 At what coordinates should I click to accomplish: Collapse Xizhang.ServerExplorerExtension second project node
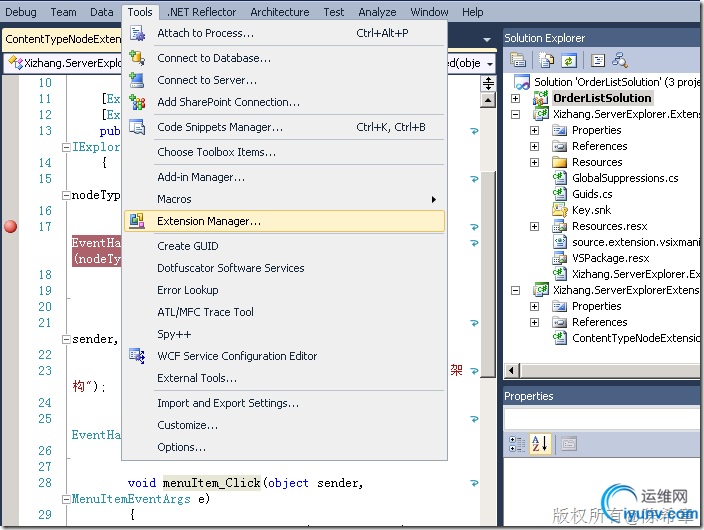click(x=515, y=291)
